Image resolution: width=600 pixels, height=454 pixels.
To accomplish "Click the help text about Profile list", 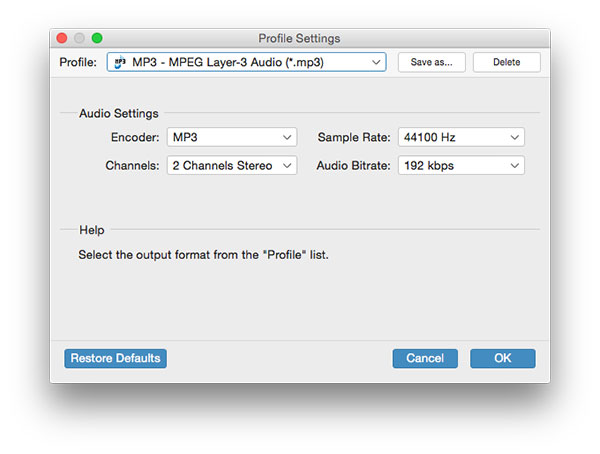I will pos(203,255).
